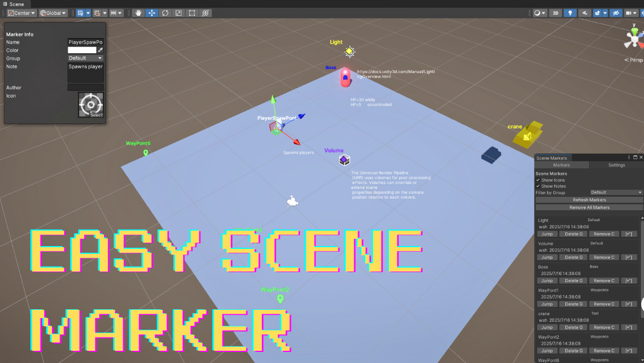
Task: Select the Hand view tool
Action: point(138,13)
